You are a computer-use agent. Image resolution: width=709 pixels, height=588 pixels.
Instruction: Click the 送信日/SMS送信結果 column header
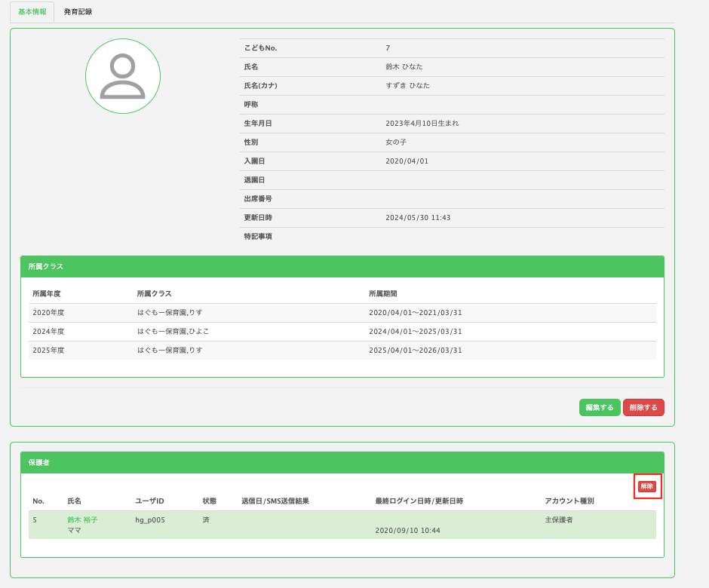point(275,501)
